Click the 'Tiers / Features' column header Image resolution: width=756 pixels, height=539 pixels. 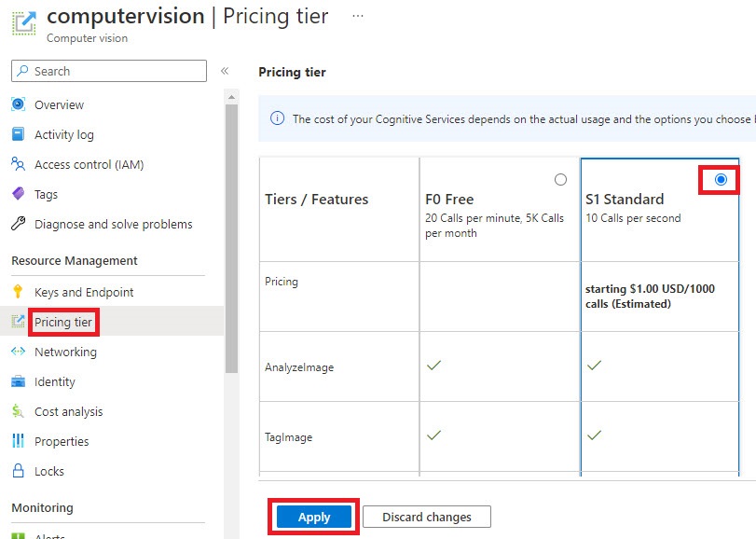point(316,200)
